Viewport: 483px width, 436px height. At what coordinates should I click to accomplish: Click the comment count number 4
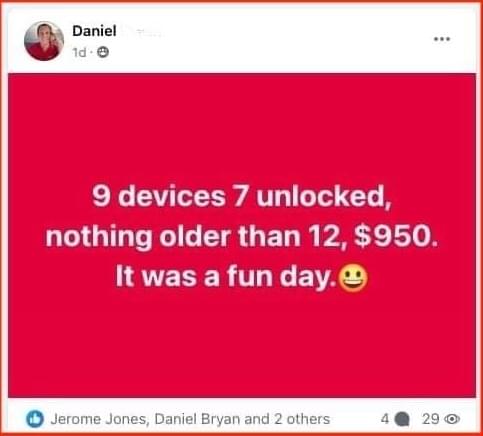385,419
